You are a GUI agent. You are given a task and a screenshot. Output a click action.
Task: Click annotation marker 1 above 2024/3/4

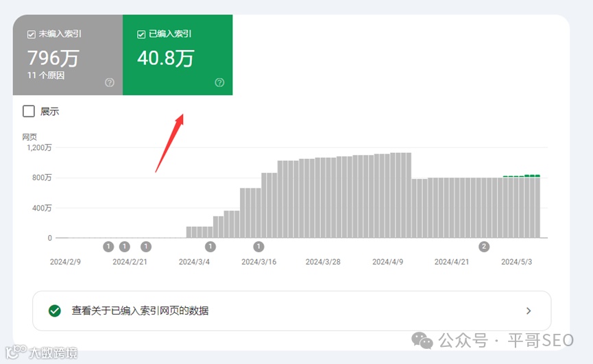[210, 247]
